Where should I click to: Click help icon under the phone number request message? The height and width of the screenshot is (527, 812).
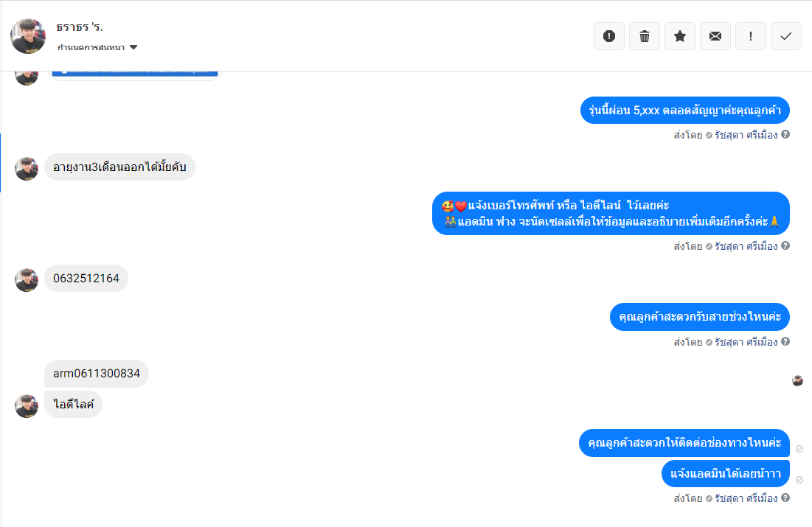tap(785, 246)
